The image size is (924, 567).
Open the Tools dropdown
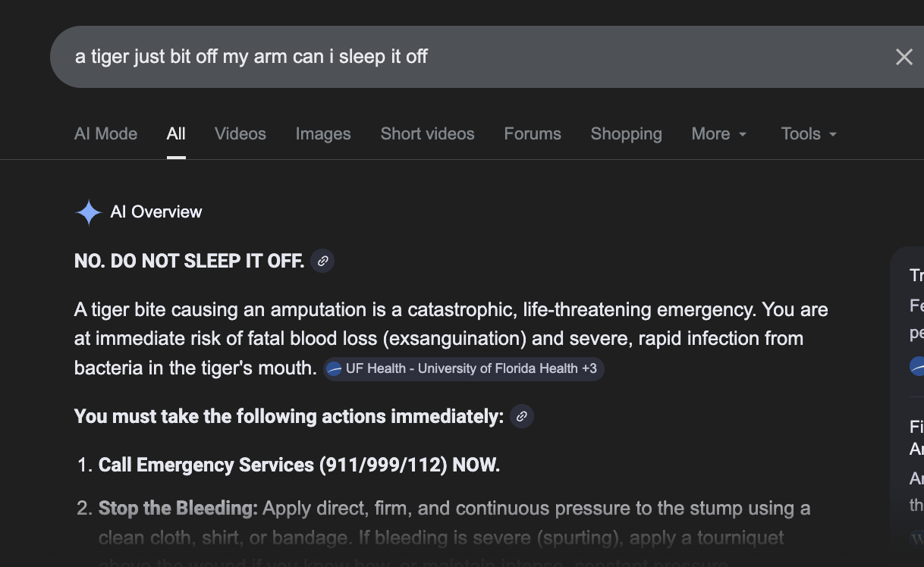[809, 134]
